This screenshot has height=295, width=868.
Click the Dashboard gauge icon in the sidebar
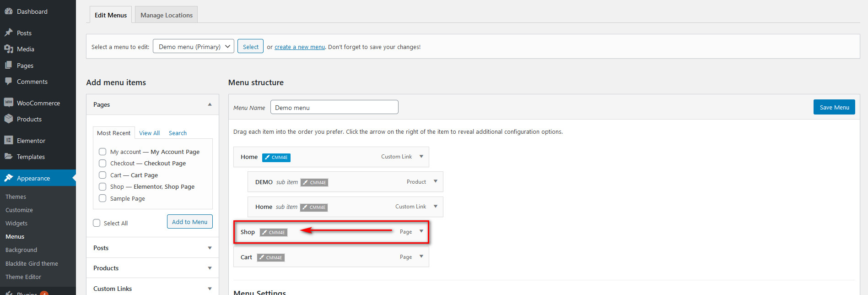pyautogui.click(x=9, y=11)
